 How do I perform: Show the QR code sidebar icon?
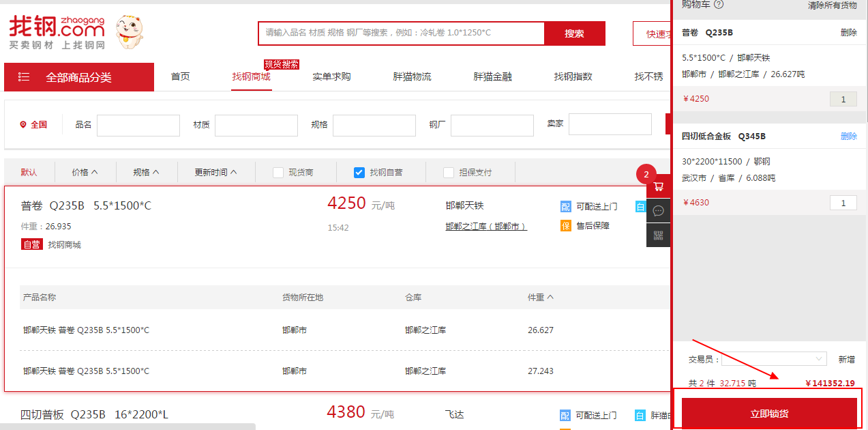point(658,235)
